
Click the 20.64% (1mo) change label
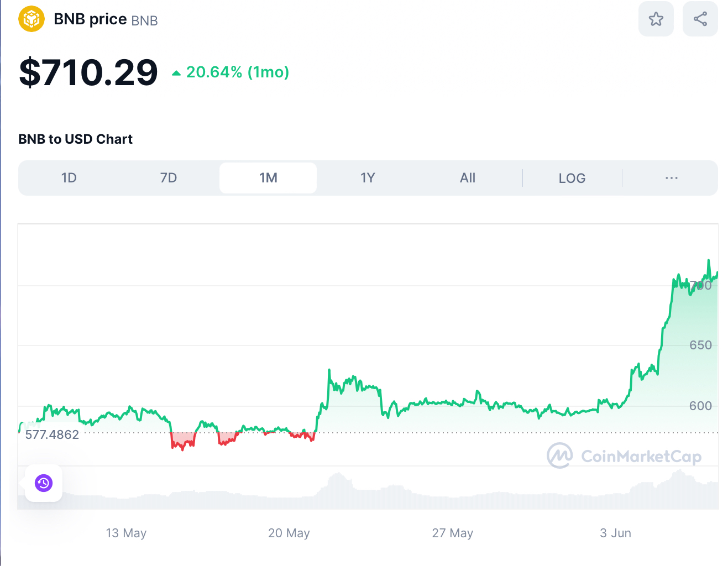pyautogui.click(x=238, y=72)
